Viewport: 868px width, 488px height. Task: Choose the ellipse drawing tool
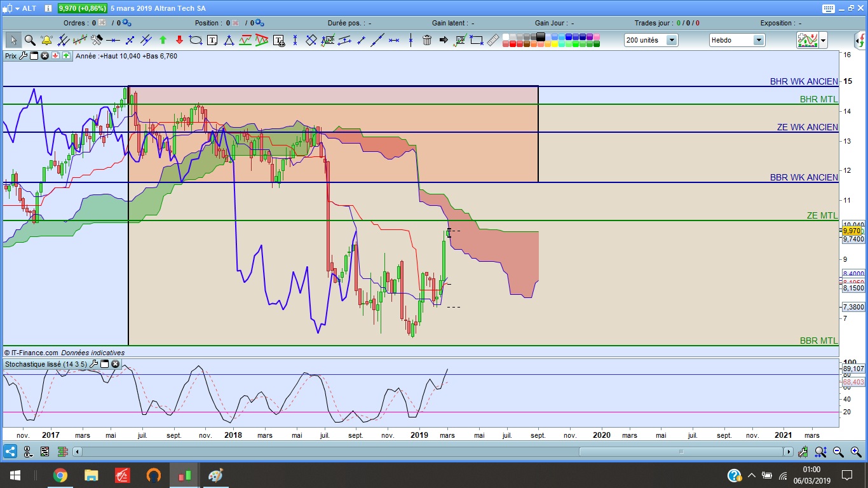pyautogui.click(x=196, y=40)
